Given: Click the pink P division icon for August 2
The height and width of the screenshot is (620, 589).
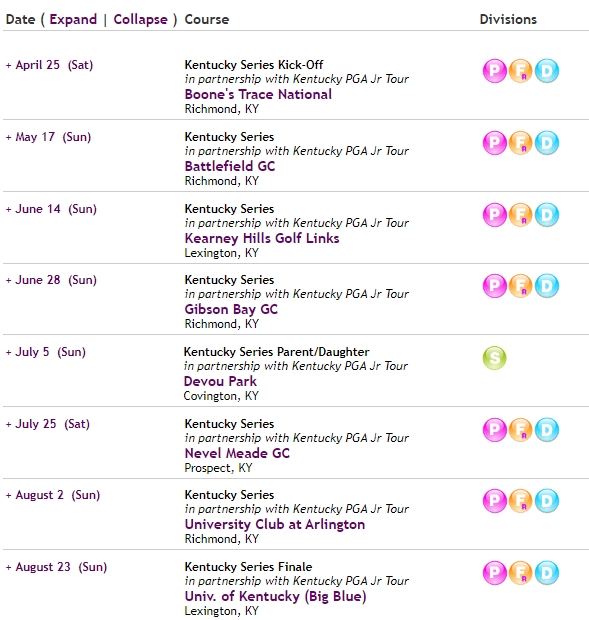Looking at the screenshot, I should click(x=495, y=501).
